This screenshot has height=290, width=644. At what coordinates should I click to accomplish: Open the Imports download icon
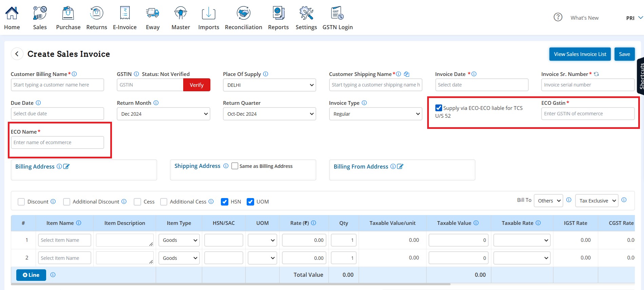click(209, 13)
